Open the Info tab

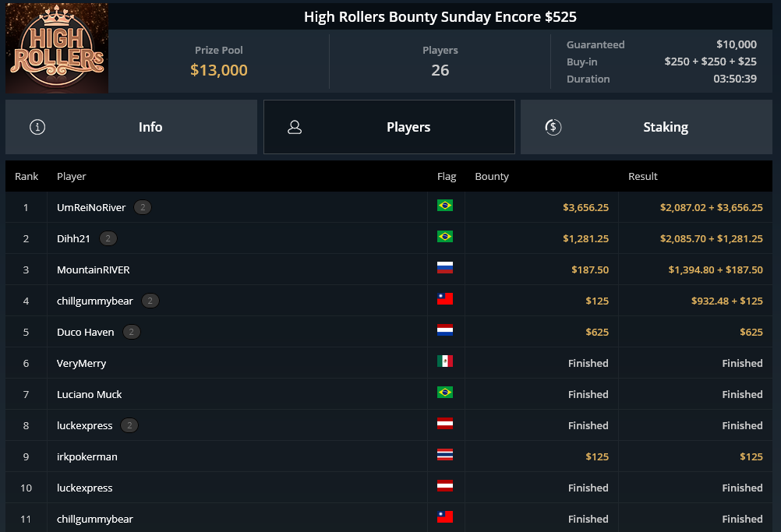[131, 127]
